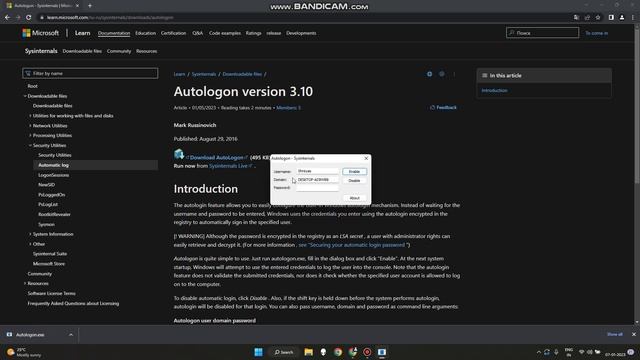Image resolution: width=640 pixels, height=360 pixels.
Task: Click the translate page icon in address bar
Action: (x=576, y=18)
